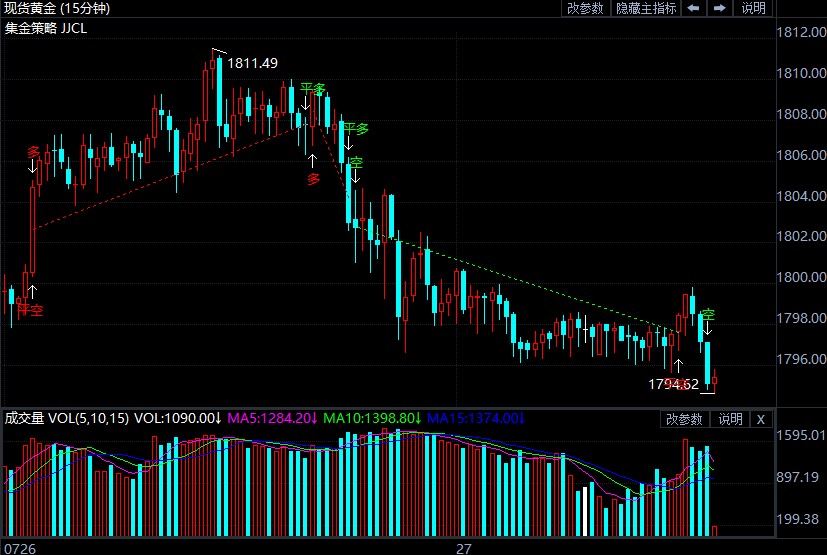Click the 1812.00 price axis label
Image resolution: width=827 pixels, height=555 pixels.
coord(801,32)
